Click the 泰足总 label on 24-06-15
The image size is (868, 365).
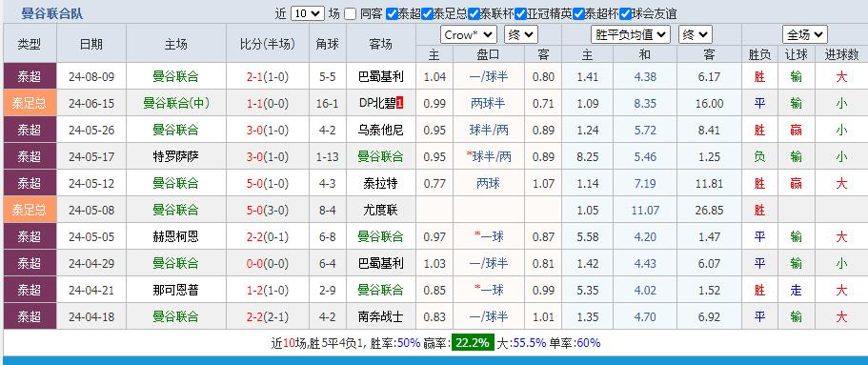tap(30, 103)
